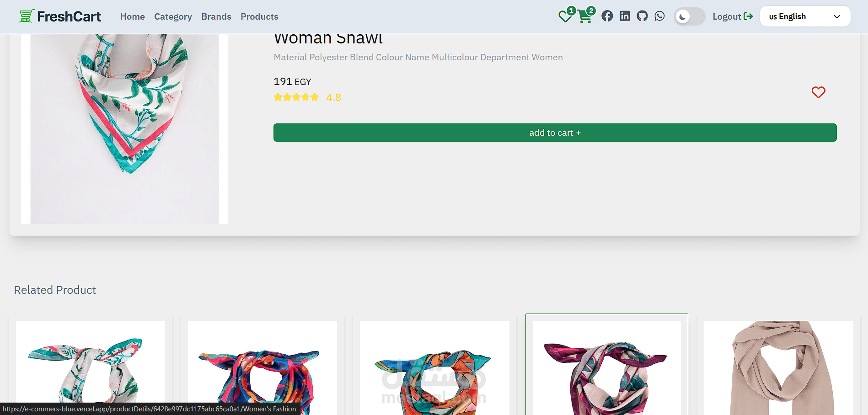Go to Home menu item
The image size is (868, 415).
132,16
